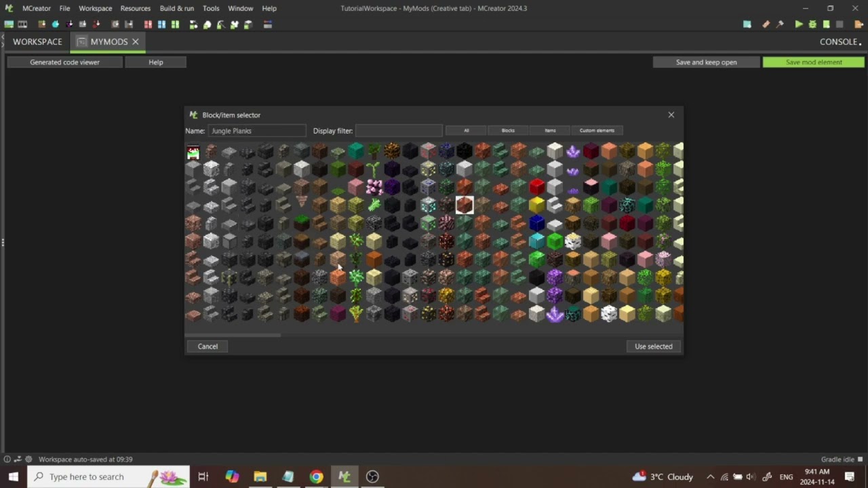
Task: Open the Tools menu
Action: [211, 8]
